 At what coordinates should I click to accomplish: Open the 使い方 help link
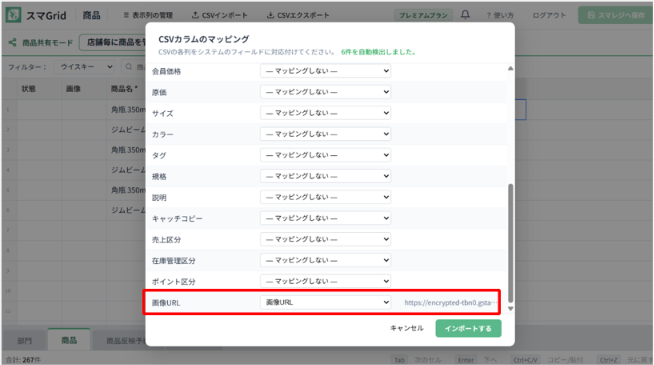pos(500,15)
